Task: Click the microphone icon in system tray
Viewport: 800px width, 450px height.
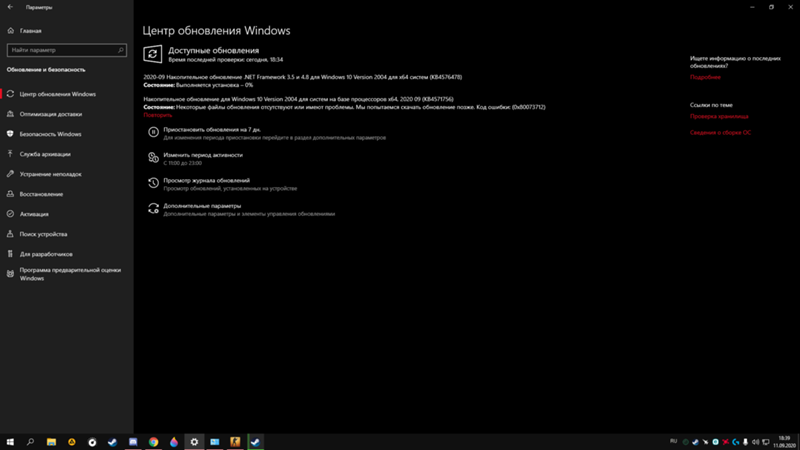Action: [745, 442]
